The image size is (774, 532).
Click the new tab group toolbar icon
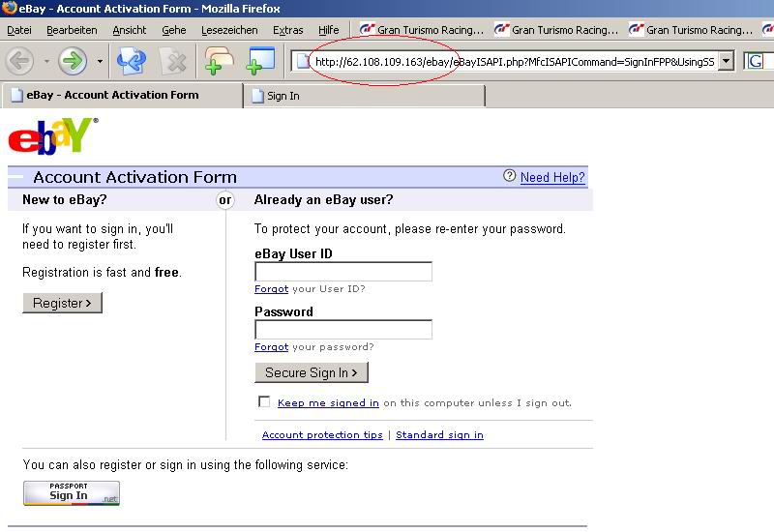(219, 61)
